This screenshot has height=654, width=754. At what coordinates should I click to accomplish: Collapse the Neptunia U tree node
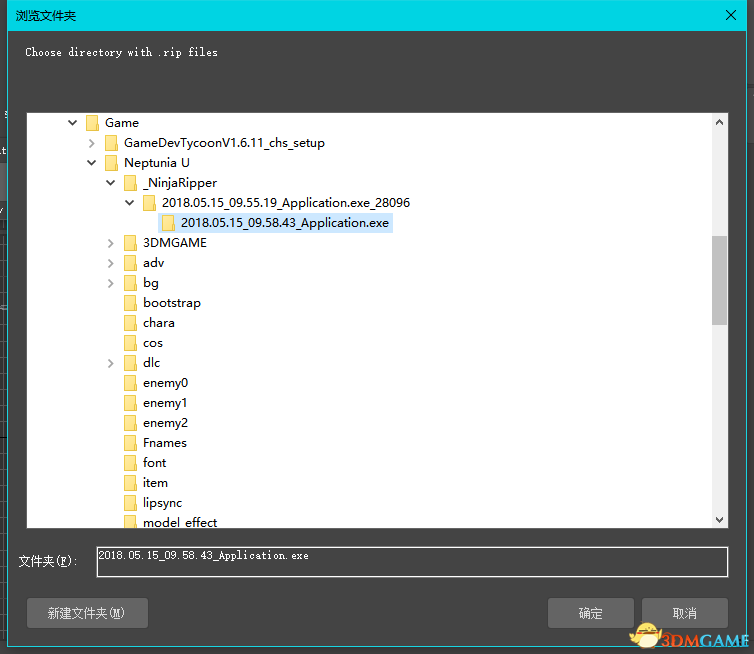[x=91, y=163]
